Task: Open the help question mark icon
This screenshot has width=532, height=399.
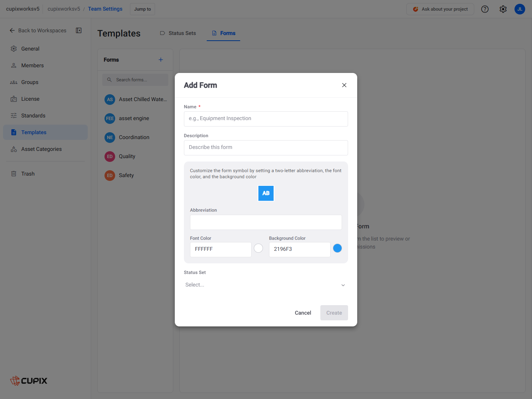Action: 485,9
